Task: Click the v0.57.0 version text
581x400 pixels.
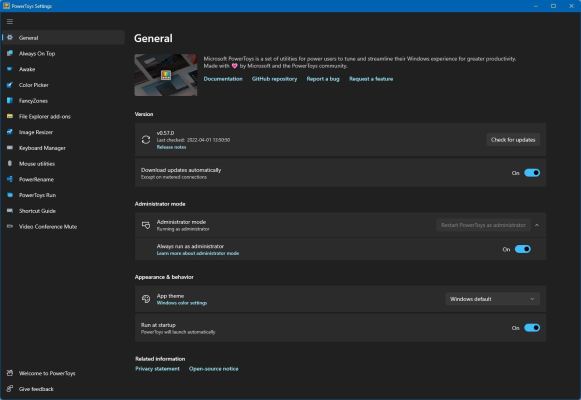Action: 165,133
